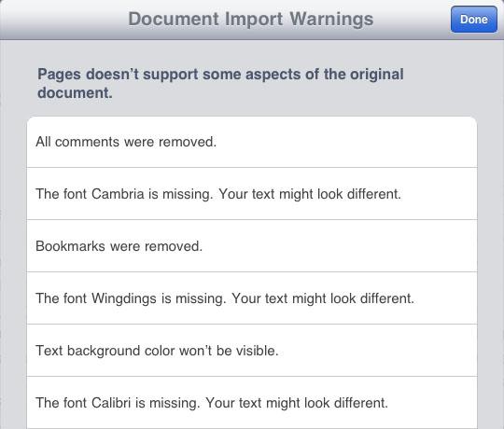Click the word 'document.' in header message

pyautogui.click(x=75, y=93)
